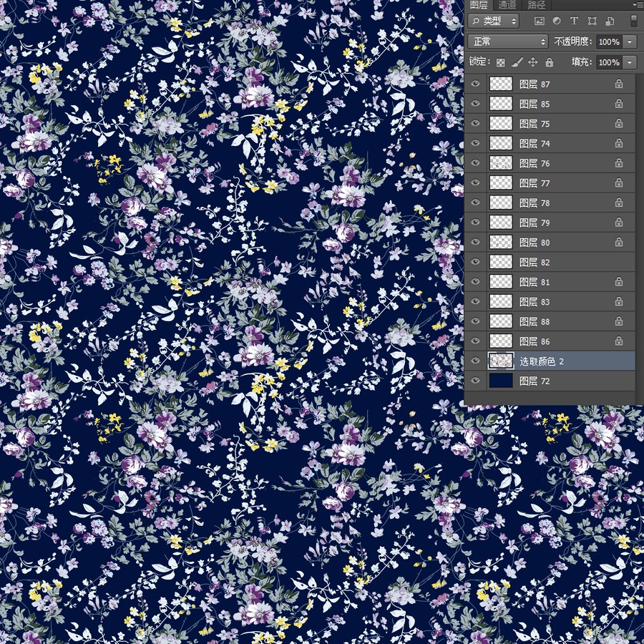Click the lock icon on 图层 79
644x644 pixels.
619,223
